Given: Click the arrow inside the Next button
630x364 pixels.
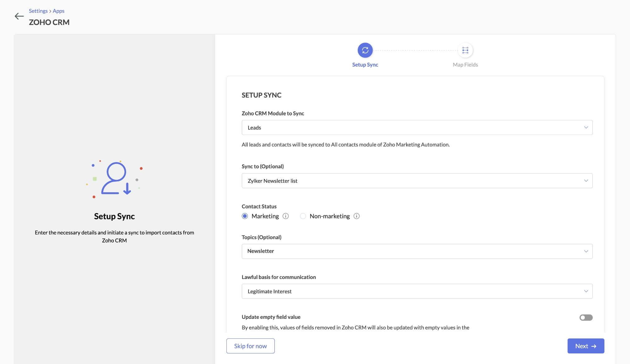Looking at the screenshot, I should [x=594, y=346].
